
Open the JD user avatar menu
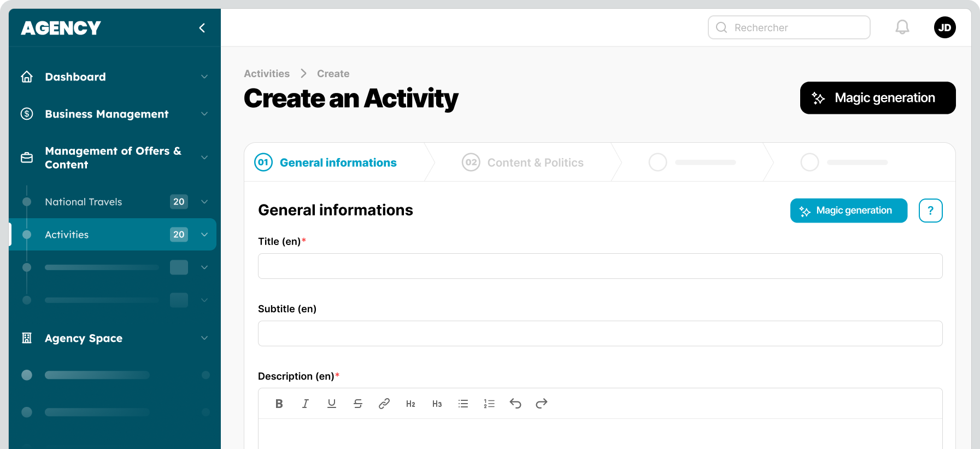(945, 27)
